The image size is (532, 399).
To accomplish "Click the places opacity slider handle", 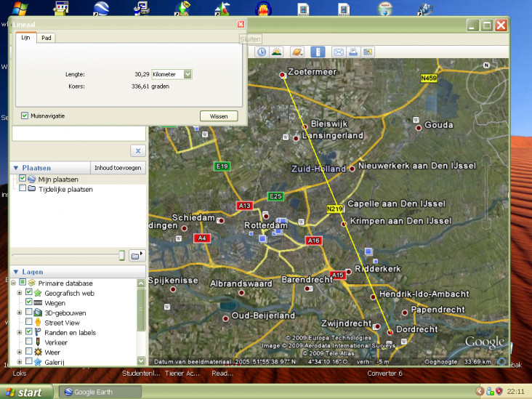I will (x=122, y=255).
